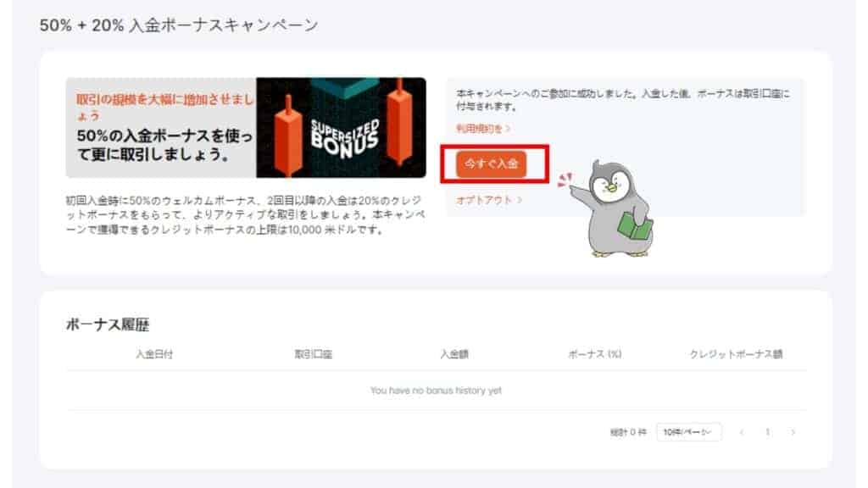
Task: Click the オプトアウト opt-out link
Action: point(489,200)
